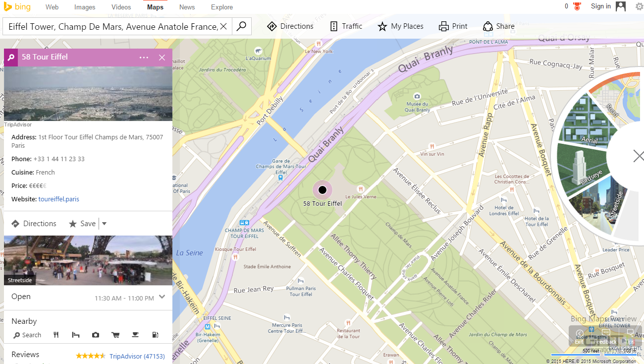Click the rewards medal icon
This screenshot has height=364, width=644.
point(577,7)
